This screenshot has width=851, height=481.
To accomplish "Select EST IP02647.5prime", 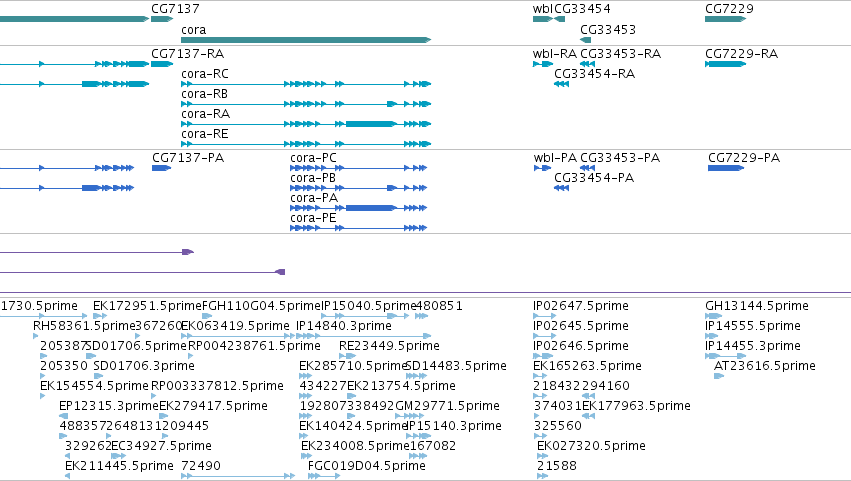I will point(581,306).
